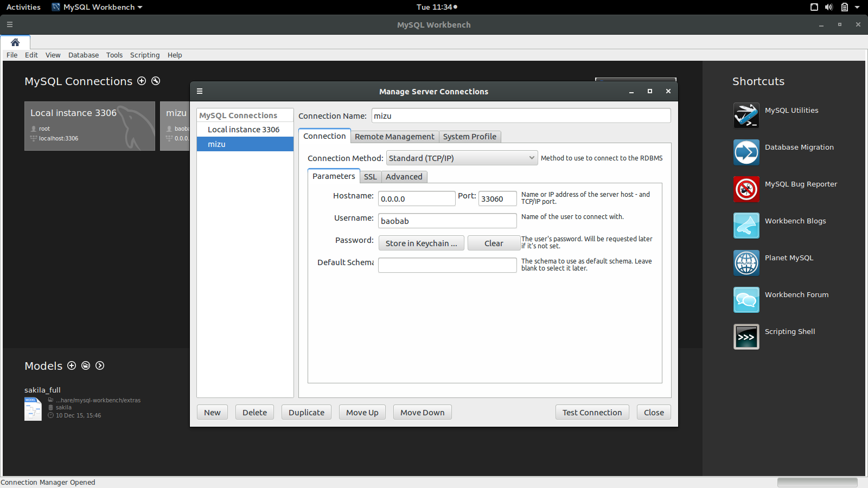Image resolution: width=868 pixels, height=488 pixels.
Task: Open the sakila_full model thumbnail
Action: pos(33,409)
